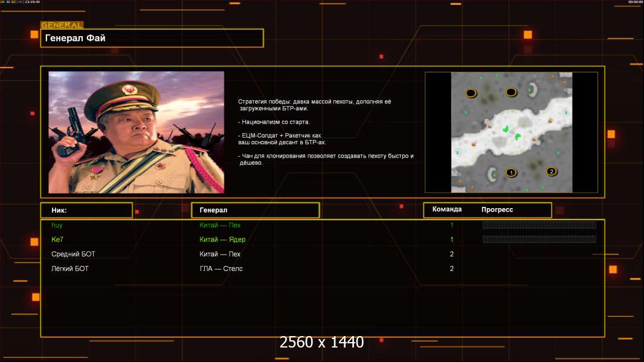Click the progress bar for huy

(x=539, y=225)
